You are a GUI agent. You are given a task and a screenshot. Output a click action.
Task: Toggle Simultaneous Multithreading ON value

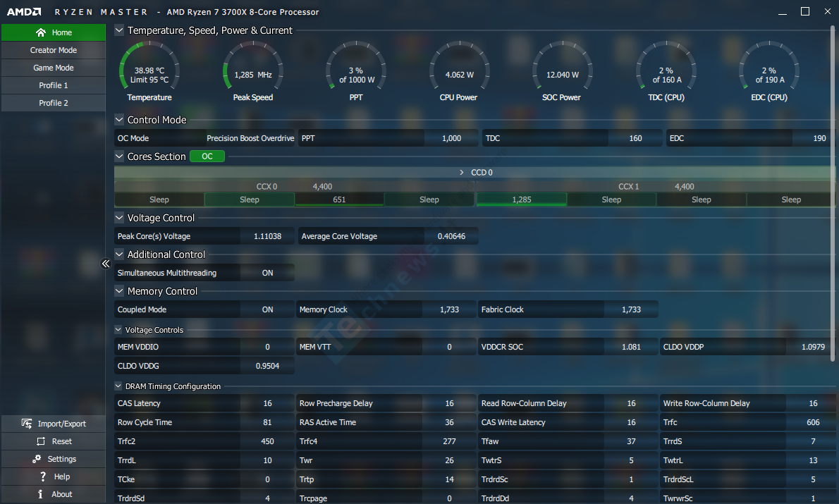(267, 273)
